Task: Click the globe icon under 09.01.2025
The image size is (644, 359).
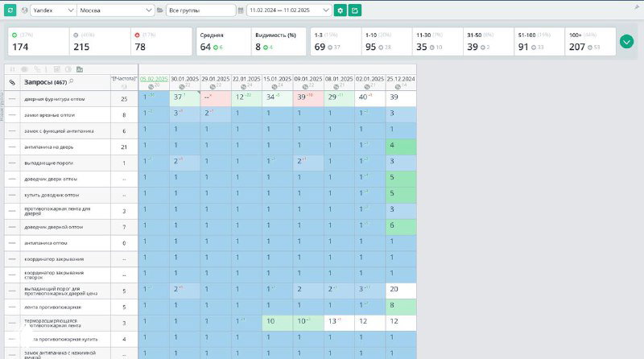Action: 305,87
